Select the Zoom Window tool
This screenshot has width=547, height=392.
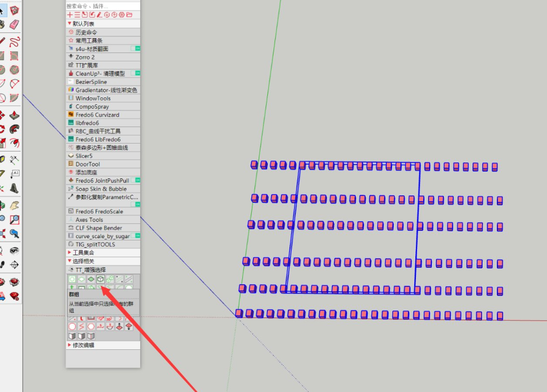point(14,219)
